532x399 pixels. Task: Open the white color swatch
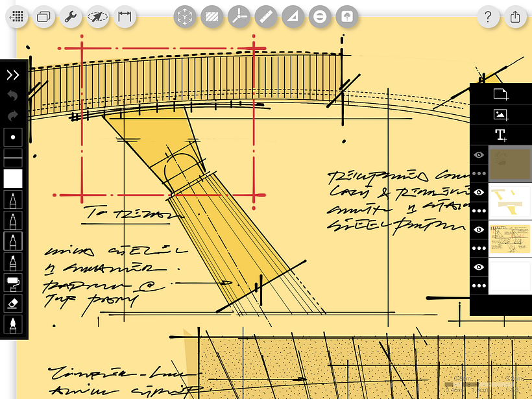coord(13,179)
